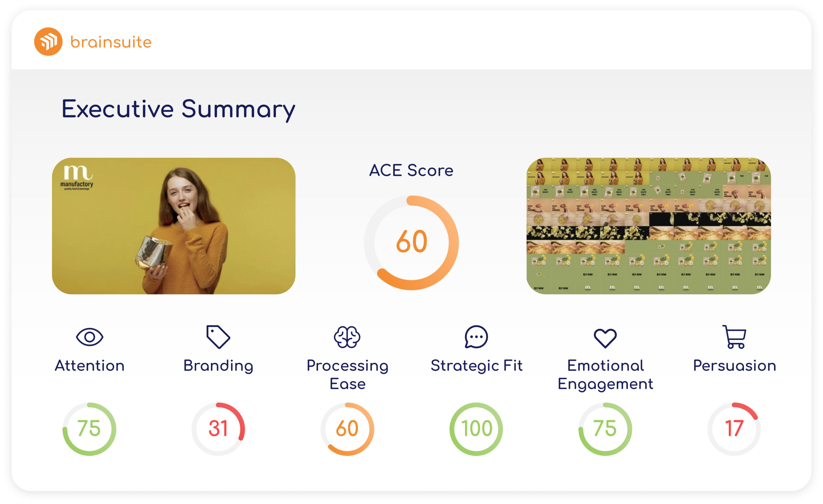Click the Attention score 75 ring

(x=89, y=429)
